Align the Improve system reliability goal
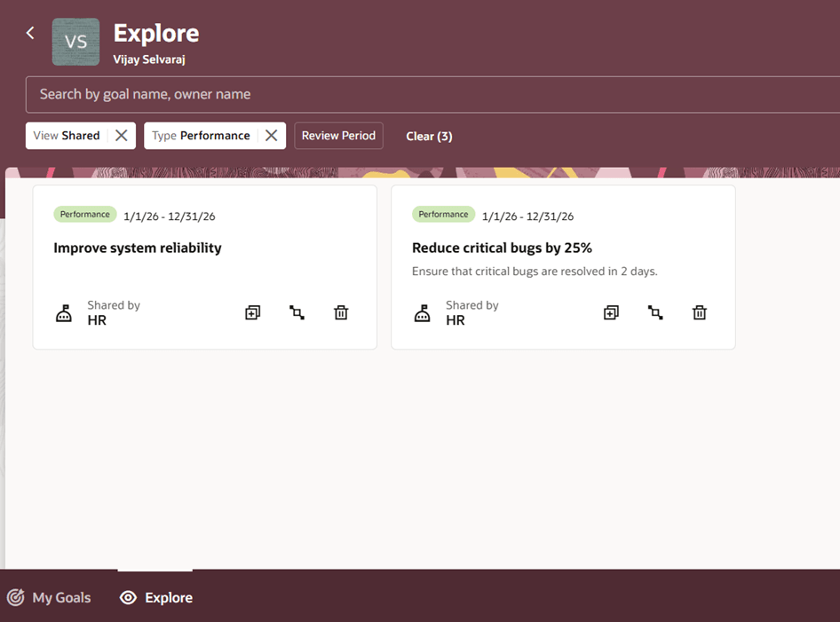The image size is (840, 622). [297, 312]
